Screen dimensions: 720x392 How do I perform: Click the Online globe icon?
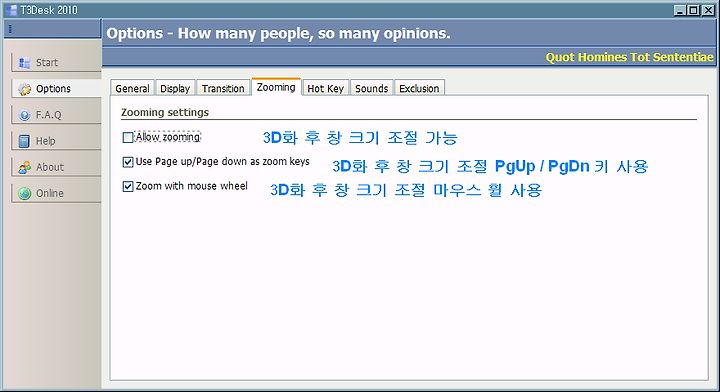click(x=24, y=193)
